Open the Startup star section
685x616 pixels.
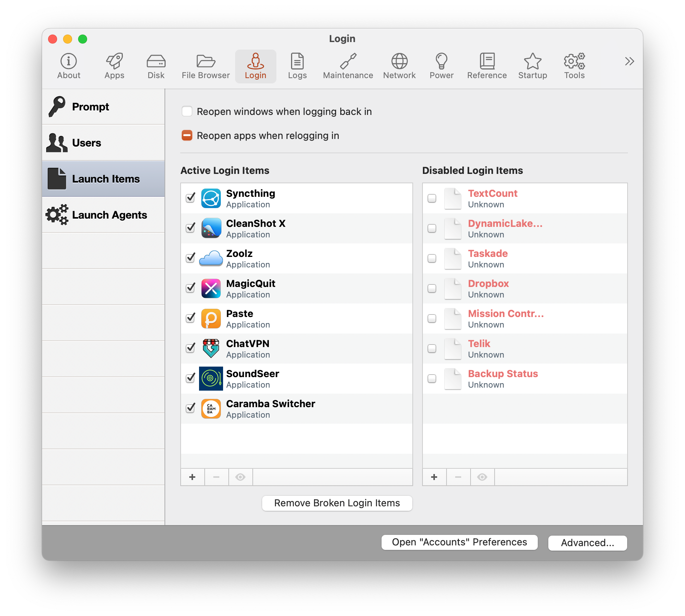(533, 66)
